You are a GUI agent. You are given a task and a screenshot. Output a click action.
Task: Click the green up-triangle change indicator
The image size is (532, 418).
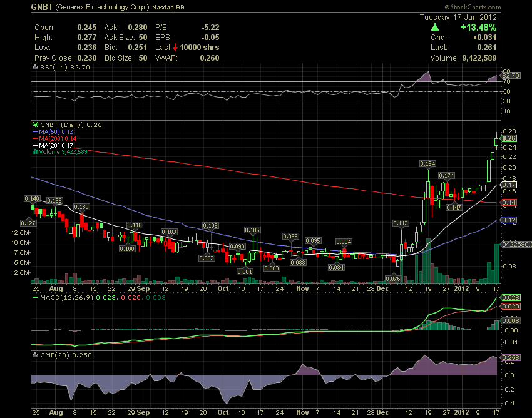click(x=435, y=28)
